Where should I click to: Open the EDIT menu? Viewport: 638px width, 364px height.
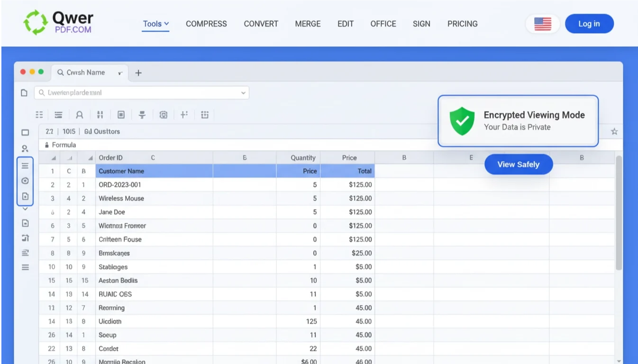[x=346, y=24]
